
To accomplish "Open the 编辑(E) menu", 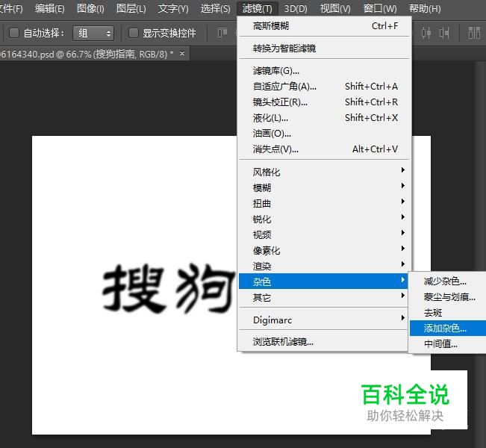I will [49, 8].
